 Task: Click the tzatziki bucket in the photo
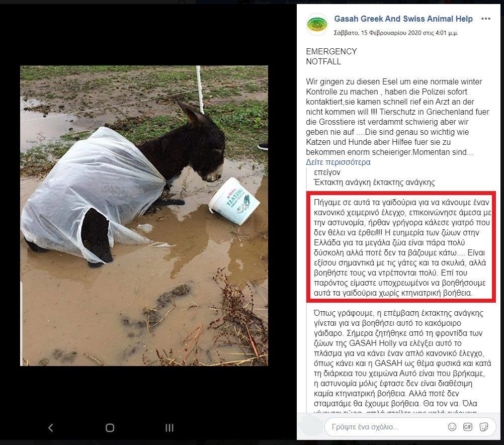[234, 201]
